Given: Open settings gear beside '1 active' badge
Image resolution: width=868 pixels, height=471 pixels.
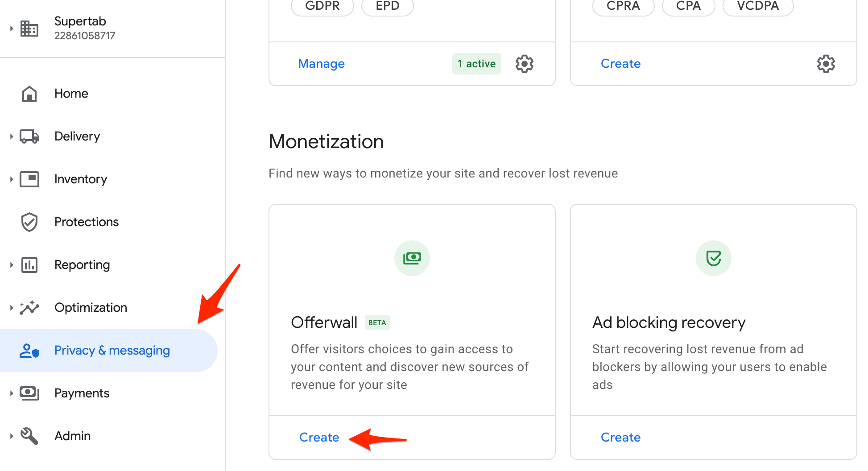Looking at the screenshot, I should (x=525, y=64).
